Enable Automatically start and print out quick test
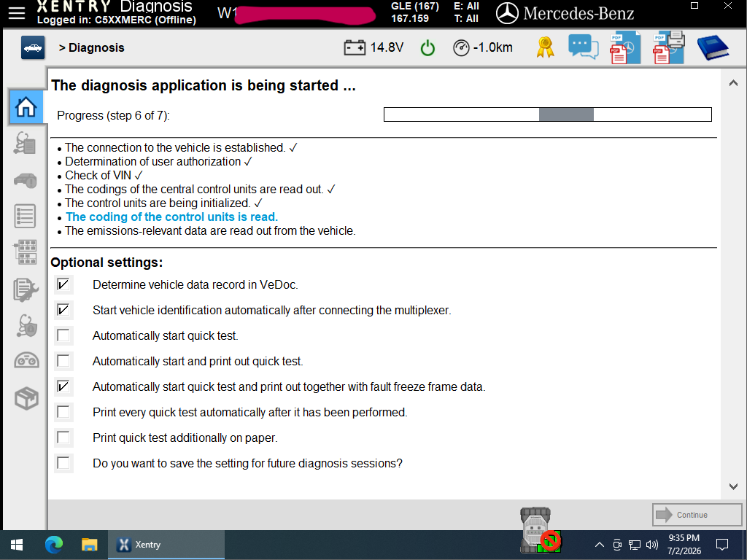Image resolution: width=747 pixels, height=560 pixels. (x=63, y=361)
